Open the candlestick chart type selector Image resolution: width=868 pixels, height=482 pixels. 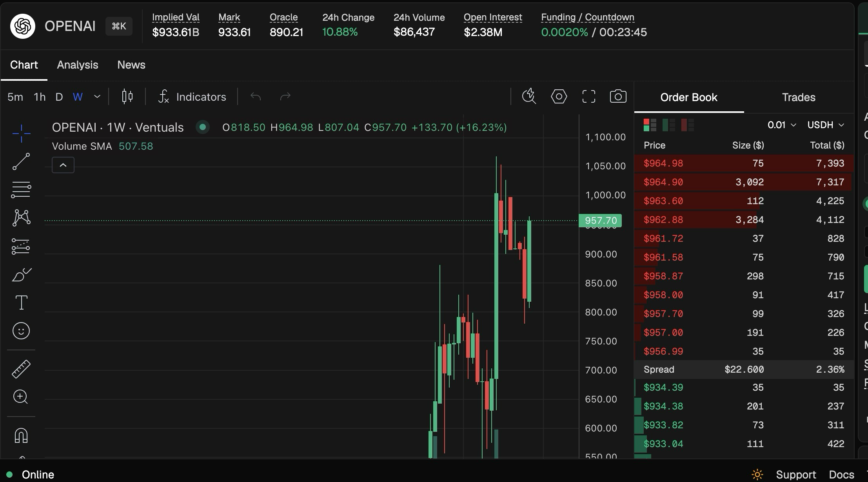click(127, 96)
